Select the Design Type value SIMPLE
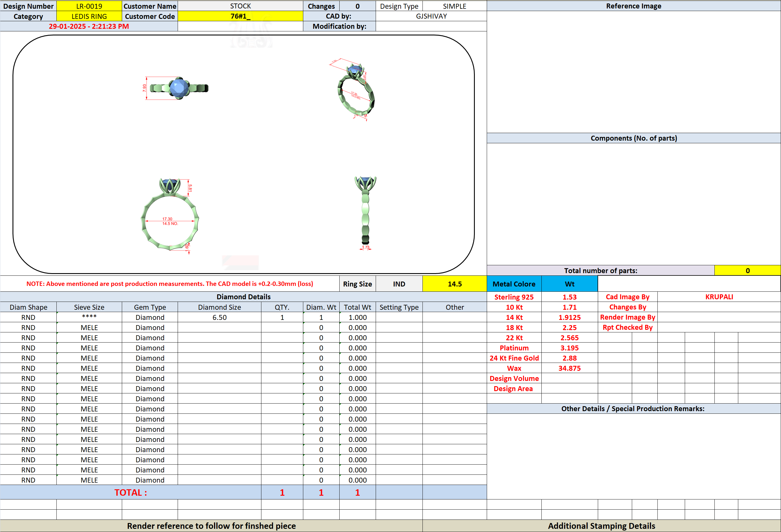Image resolution: width=781 pixels, height=532 pixels. point(454,6)
